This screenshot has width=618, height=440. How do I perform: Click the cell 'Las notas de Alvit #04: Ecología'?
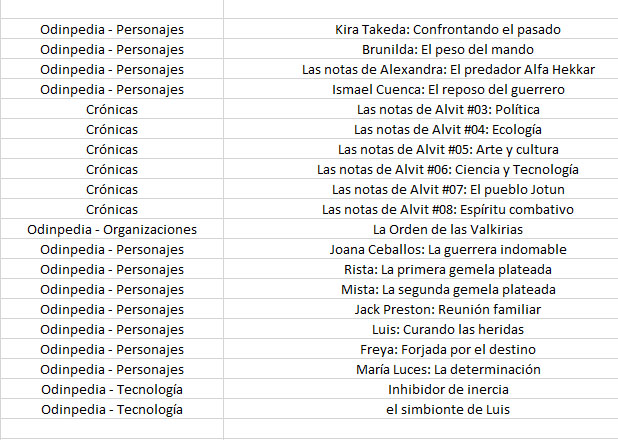click(x=448, y=130)
